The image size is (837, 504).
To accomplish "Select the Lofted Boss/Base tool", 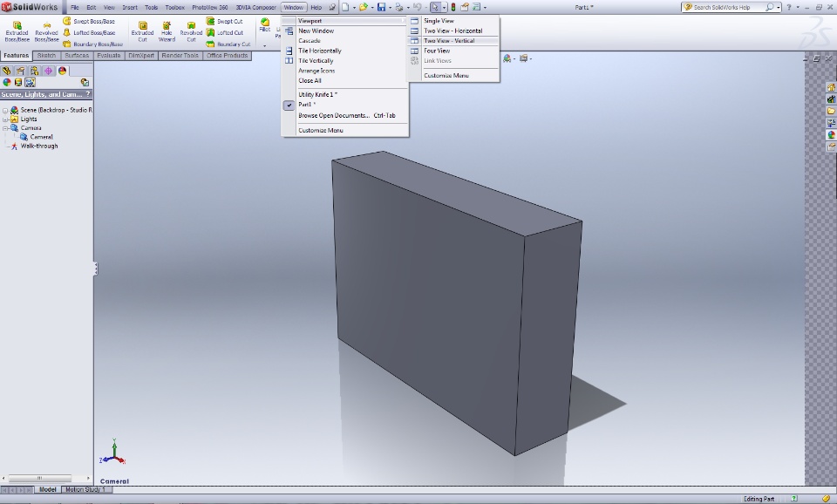I will coord(89,32).
